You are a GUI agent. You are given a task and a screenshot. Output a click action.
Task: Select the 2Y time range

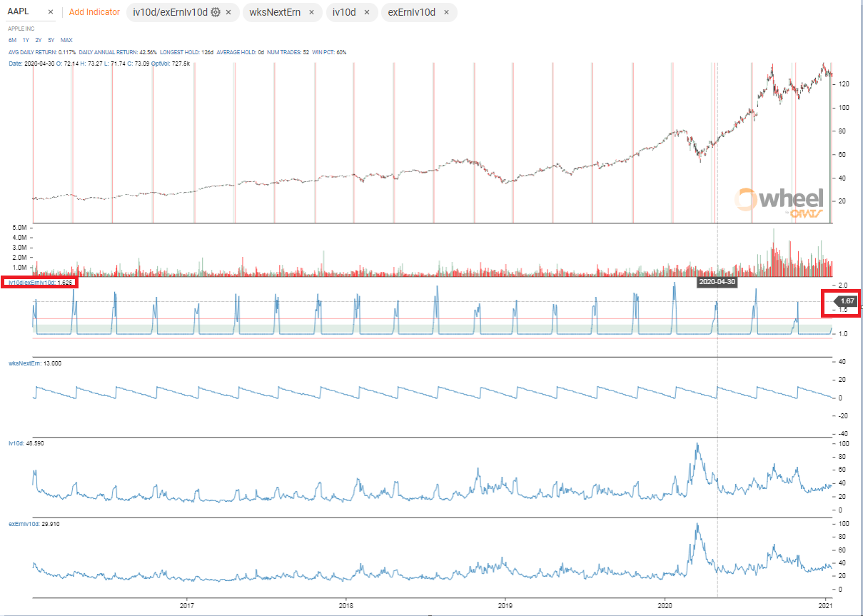click(39, 40)
